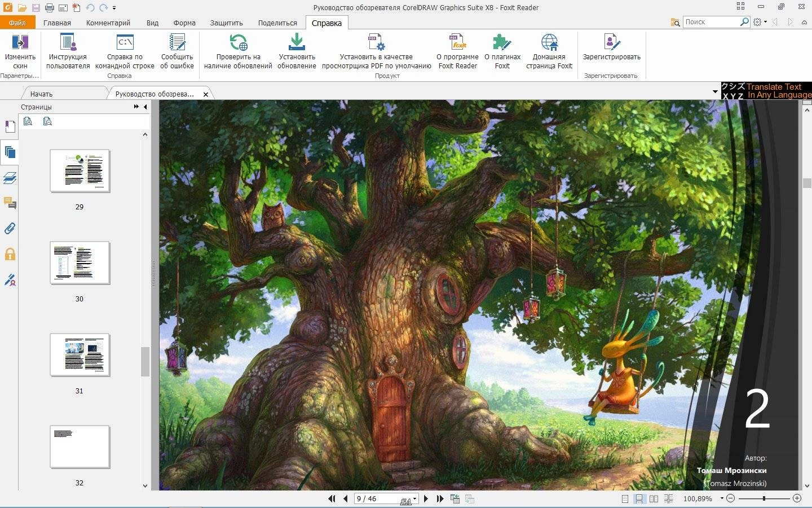Switch to the Вид ribbon tab

(x=152, y=23)
